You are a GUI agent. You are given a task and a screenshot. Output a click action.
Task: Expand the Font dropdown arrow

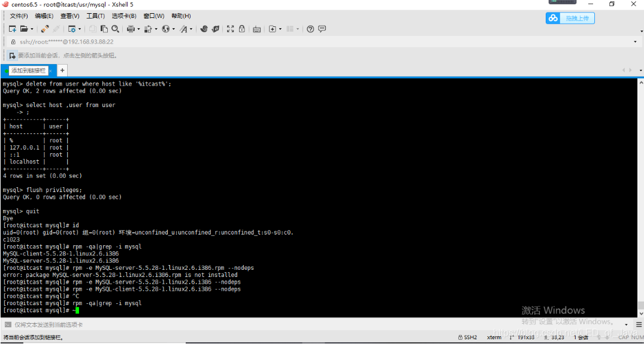[191, 29]
